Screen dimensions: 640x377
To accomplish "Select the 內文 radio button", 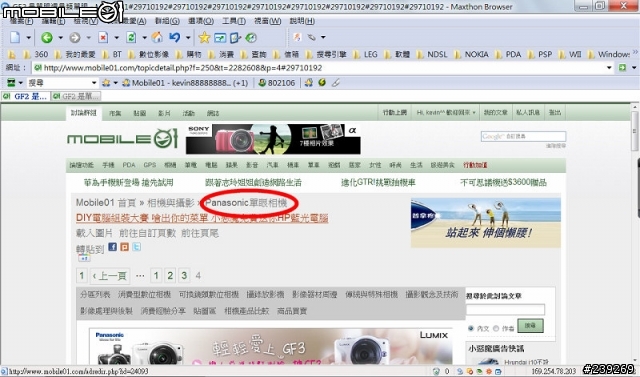I will point(471,328).
